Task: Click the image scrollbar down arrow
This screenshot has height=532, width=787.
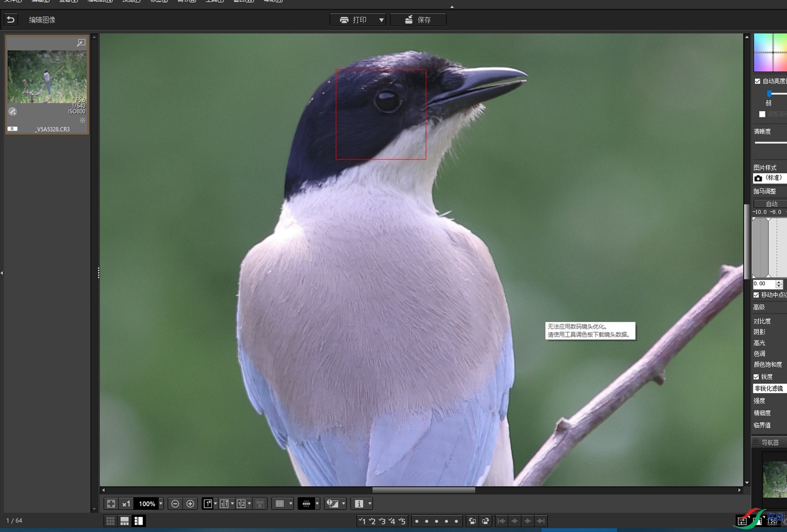Action: point(747,483)
